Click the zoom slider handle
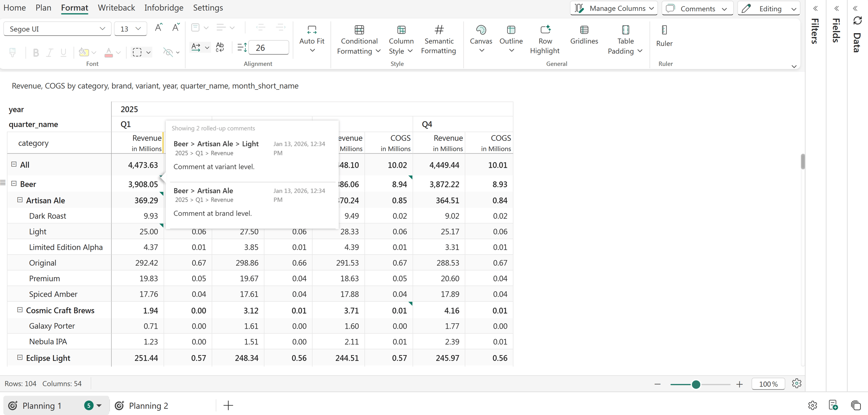The width and height of the screenshot is (868, 415). click(696, 384)
